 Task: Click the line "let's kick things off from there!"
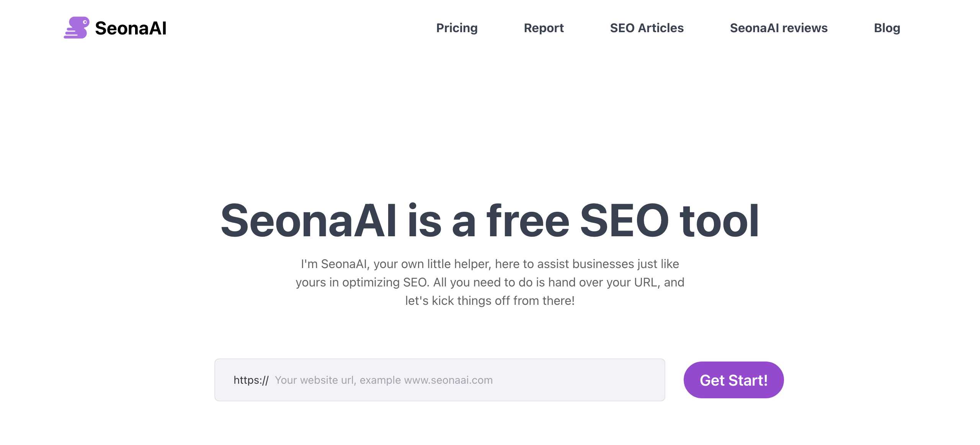click(x=490, y=301)
